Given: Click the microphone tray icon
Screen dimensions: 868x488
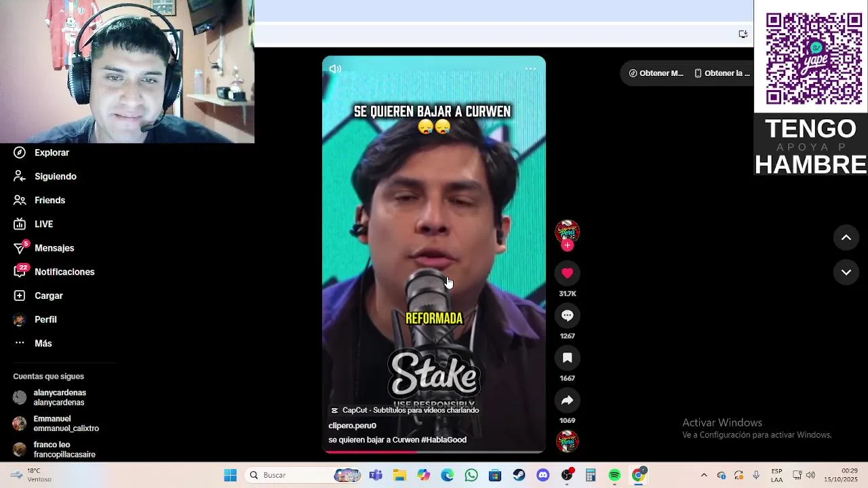Looking at the screenshot, I should pos(756,475).
